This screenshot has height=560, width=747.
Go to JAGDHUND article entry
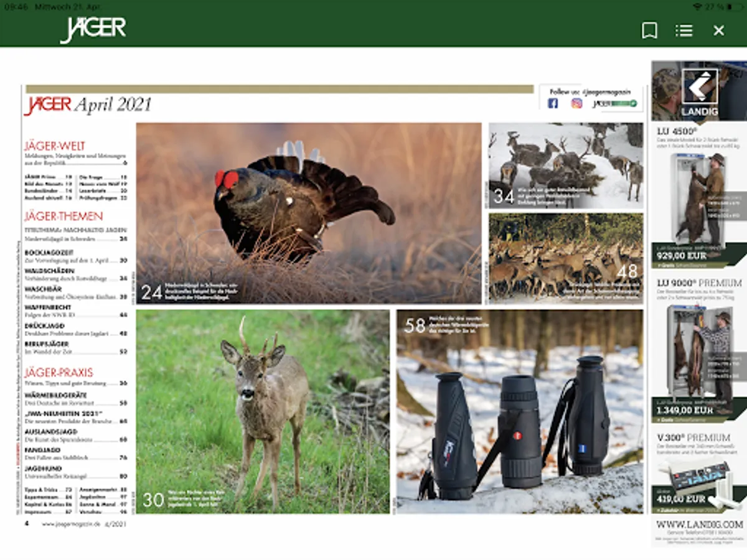(x=75, y=472)
